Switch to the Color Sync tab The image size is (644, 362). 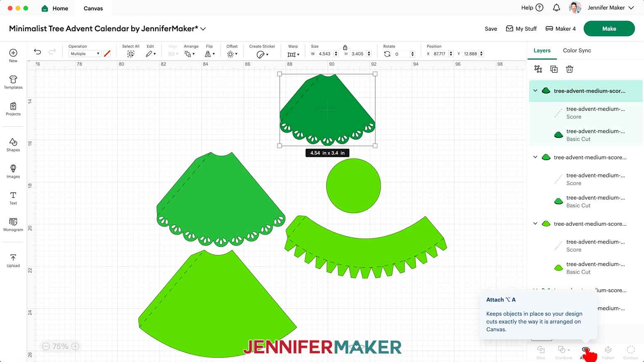[x=577, y=50]
